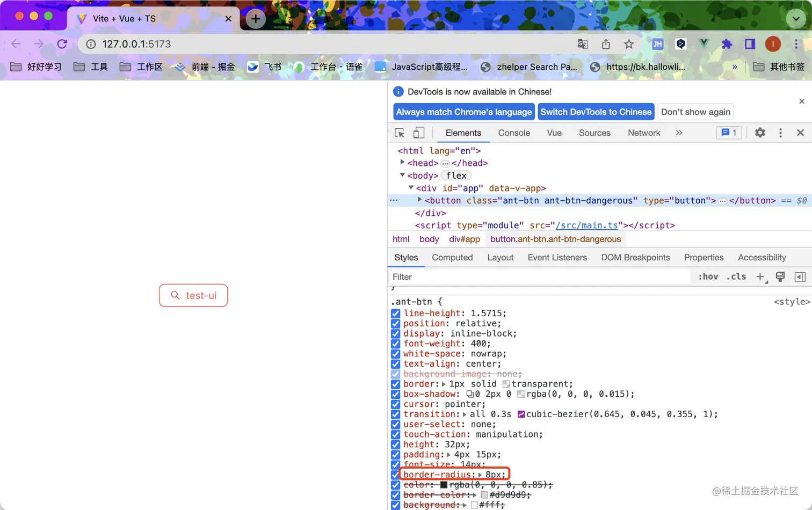Toggle the rendering emulations paintbrush icon
This screenshot has width=812, height=510.
click(780, 277)
